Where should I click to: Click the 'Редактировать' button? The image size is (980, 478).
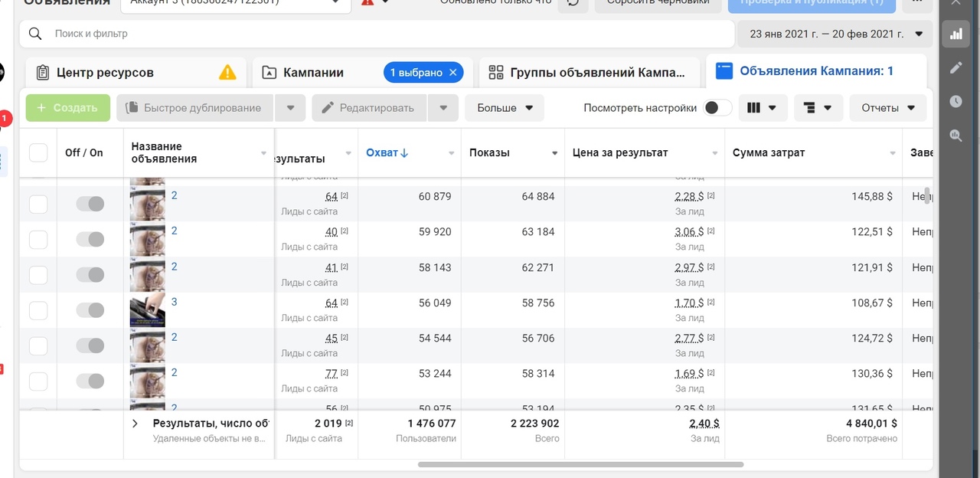(370, 108)
